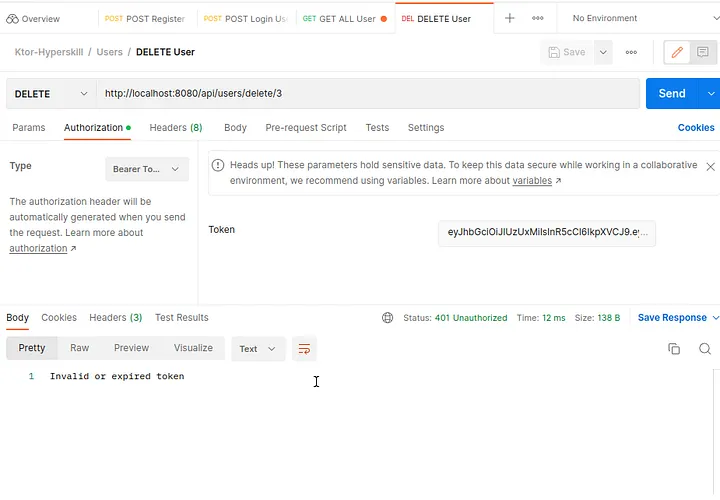
Task: Open the Authorization tab
Action: tap(97, 128)
